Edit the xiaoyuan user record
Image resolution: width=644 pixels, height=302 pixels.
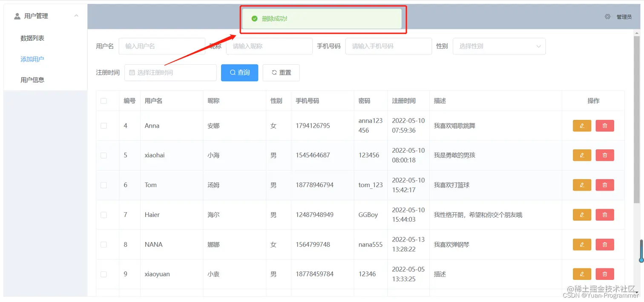[x=582, y=274]
